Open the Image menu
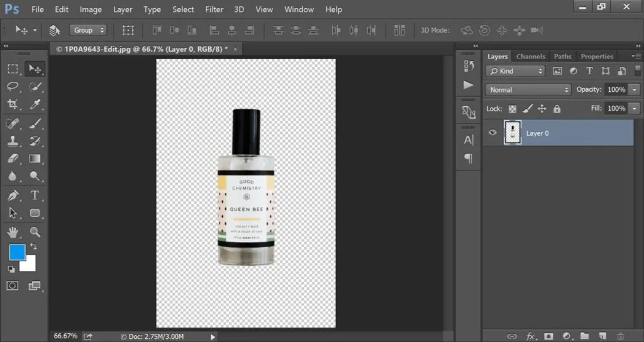644x342 pixels. coord(91,9)
